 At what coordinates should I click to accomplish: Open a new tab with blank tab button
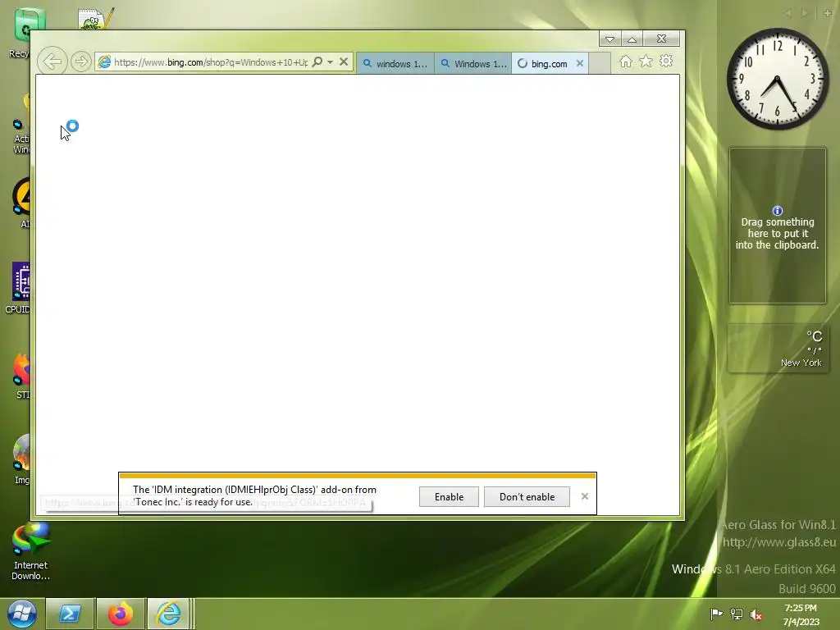pos(600,63)
